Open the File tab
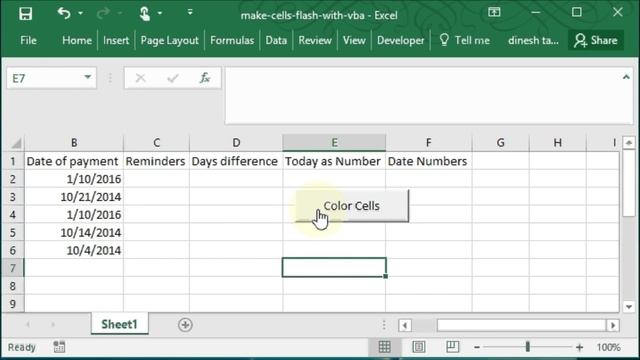Viewport: 640px width, 360px height. pyautogui.click(x=28, y=40)
